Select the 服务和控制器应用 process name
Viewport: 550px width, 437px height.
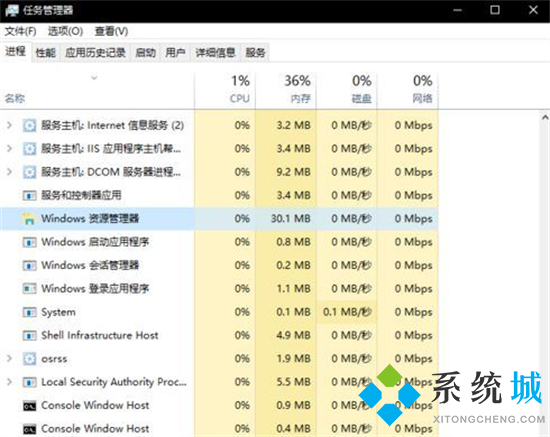click(x=81, y=195)
